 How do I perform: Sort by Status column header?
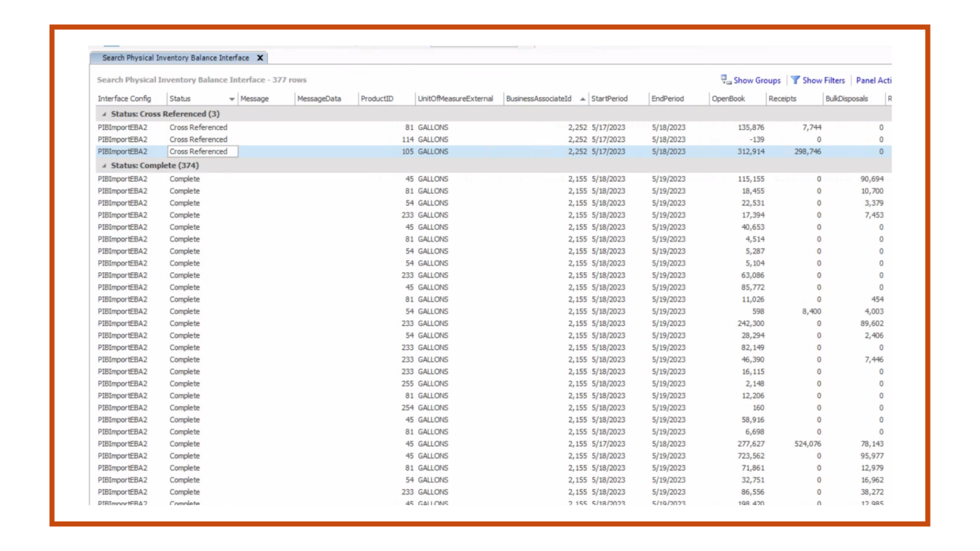(180, 99)
